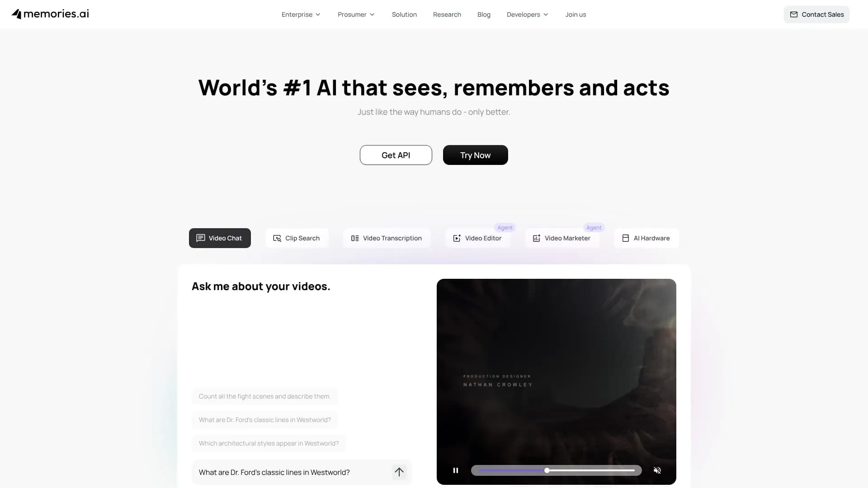Switch to the Clip Search tab
The height and width of the screenshot is (488, 868).
pyautogui.click(x=297, y=238)
